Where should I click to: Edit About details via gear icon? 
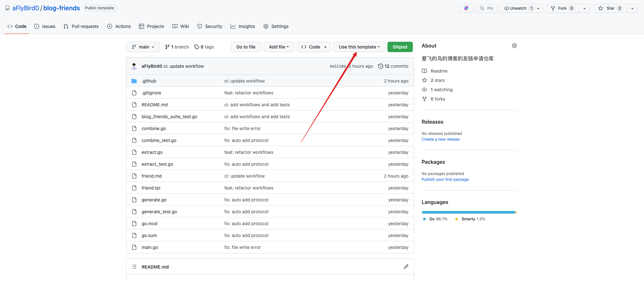[514, 46]
